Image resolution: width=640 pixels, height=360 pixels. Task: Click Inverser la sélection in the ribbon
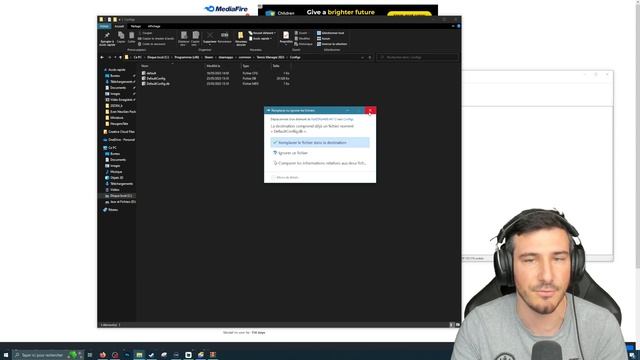click(332, 44)
